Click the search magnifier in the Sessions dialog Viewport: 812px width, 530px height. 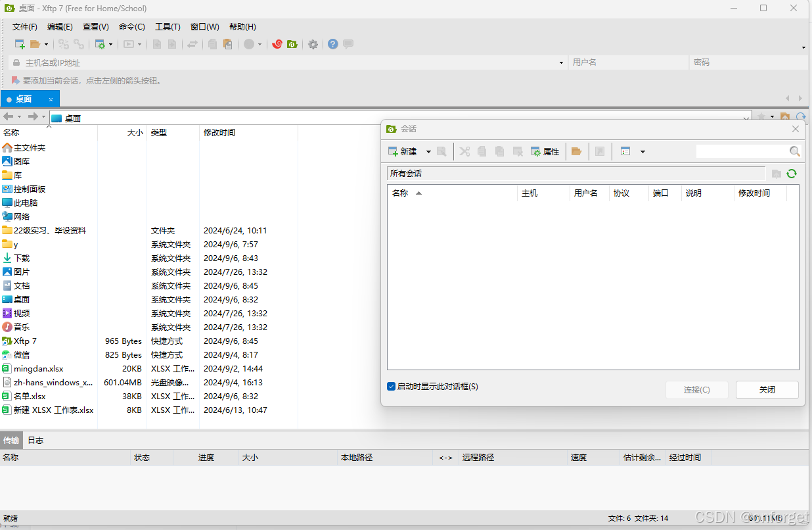pos(795,151)
